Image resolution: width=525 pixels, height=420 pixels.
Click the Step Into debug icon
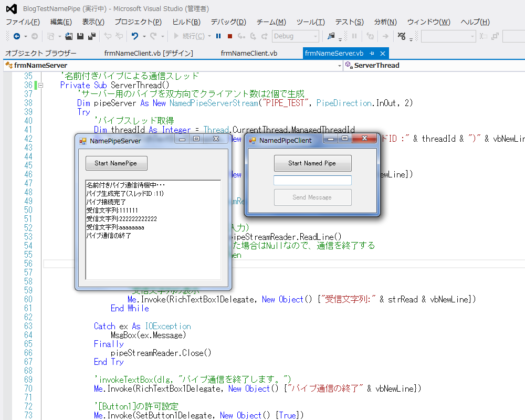(x=241, y=36)
